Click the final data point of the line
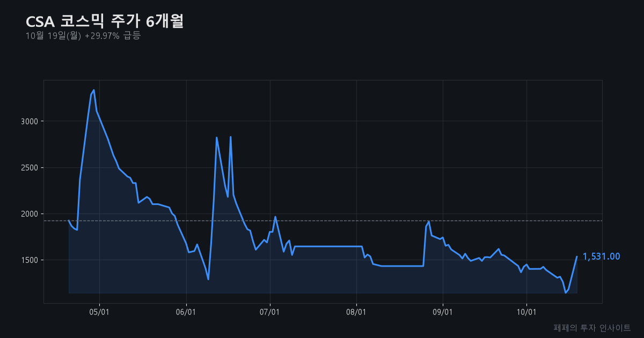The image size is (644, 338). [x=577, y=256]
